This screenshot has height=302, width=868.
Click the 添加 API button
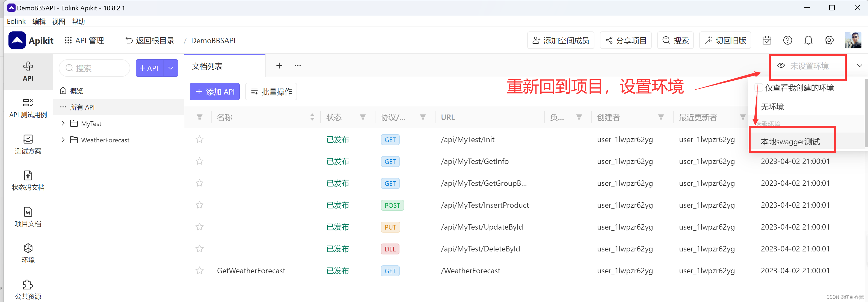214,92
